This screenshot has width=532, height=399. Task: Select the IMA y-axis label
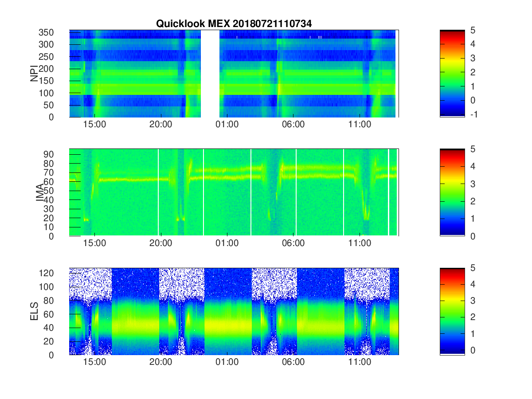[x=40, y=192]
